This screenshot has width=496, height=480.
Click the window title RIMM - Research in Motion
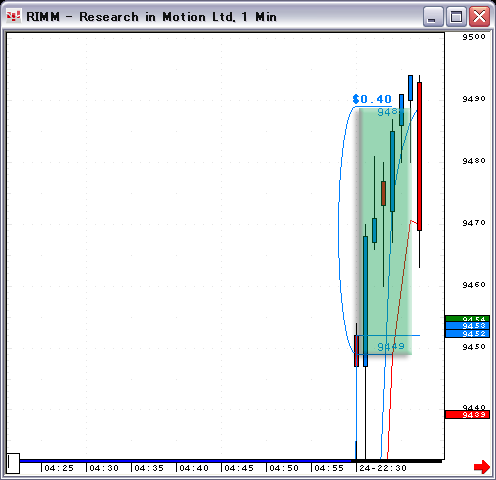pos(151,17)
